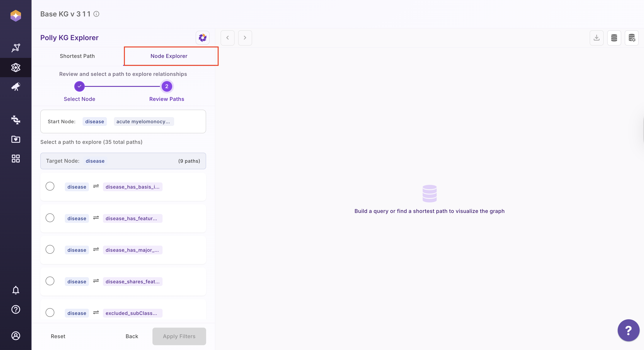Switch to the Shortest Path tab
The height and width of the screenshot is (350, 644).
[77, 56]
